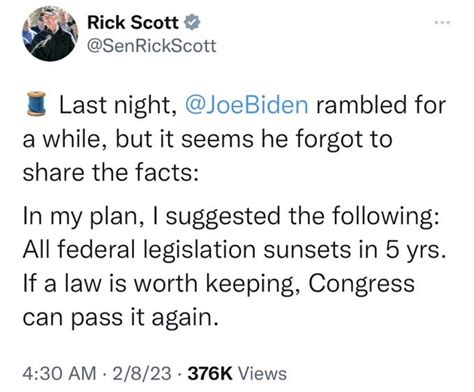
Task: Click the Rick Scott display name
Action: (x=132, y=23)
